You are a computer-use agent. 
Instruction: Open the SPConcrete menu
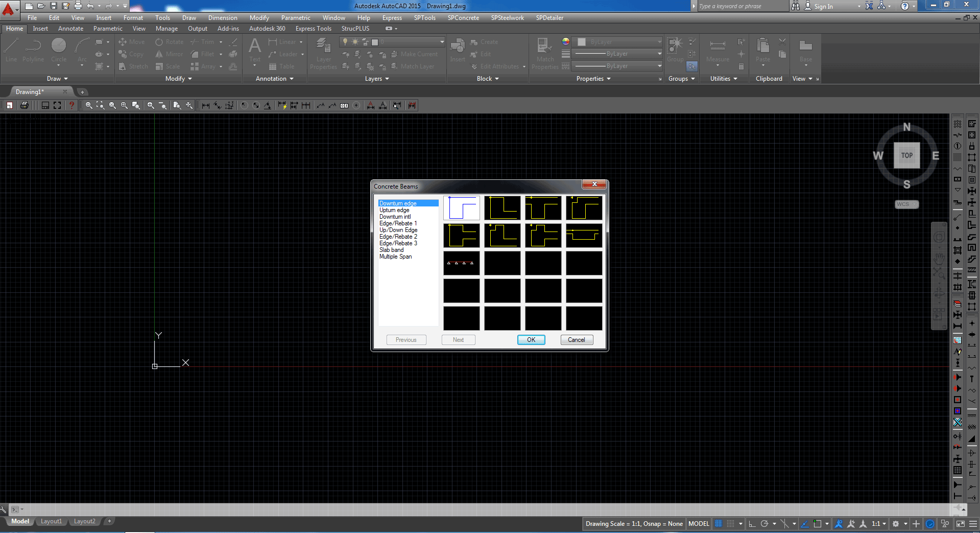click(463, 18)
